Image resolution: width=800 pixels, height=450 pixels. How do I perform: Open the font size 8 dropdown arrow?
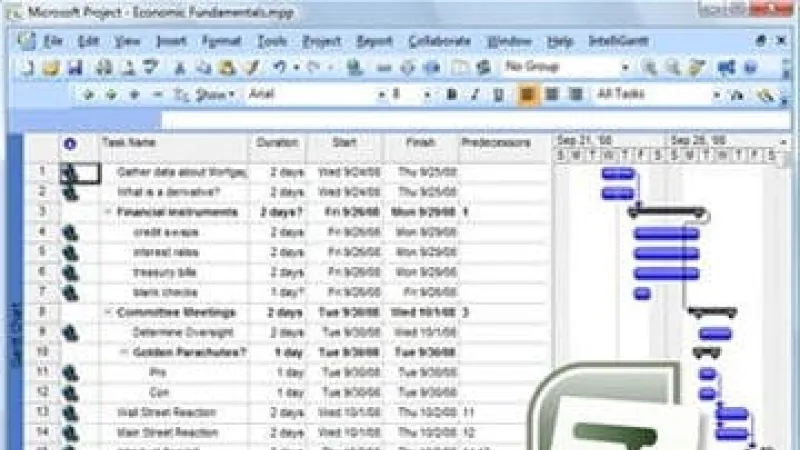click(x=428, y=95)
